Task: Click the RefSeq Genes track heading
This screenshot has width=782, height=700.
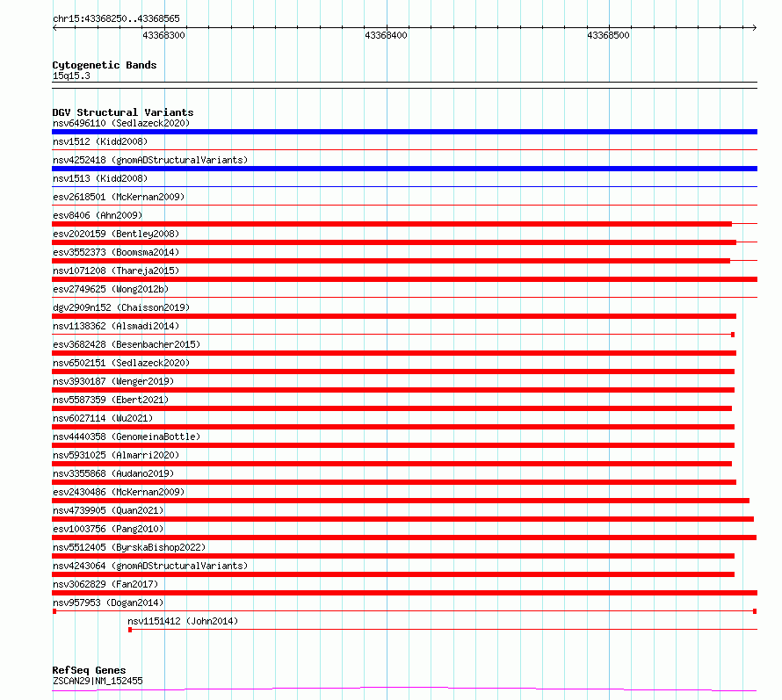Action: coord(89,671)
